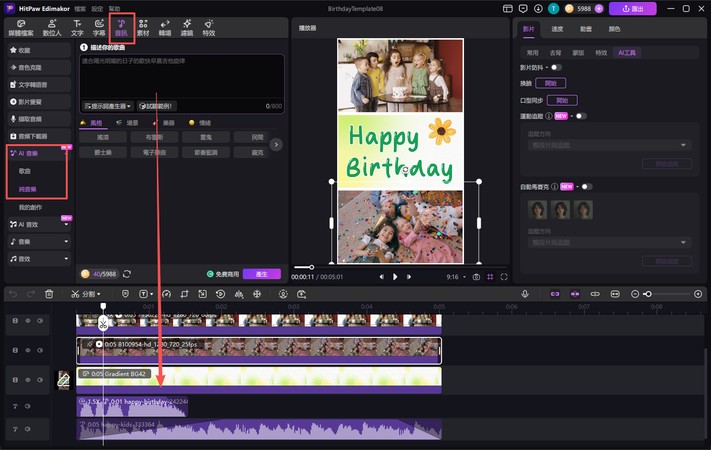
Task: Click the redo arrow in timeline toolbar
Action: click(31, 294)
